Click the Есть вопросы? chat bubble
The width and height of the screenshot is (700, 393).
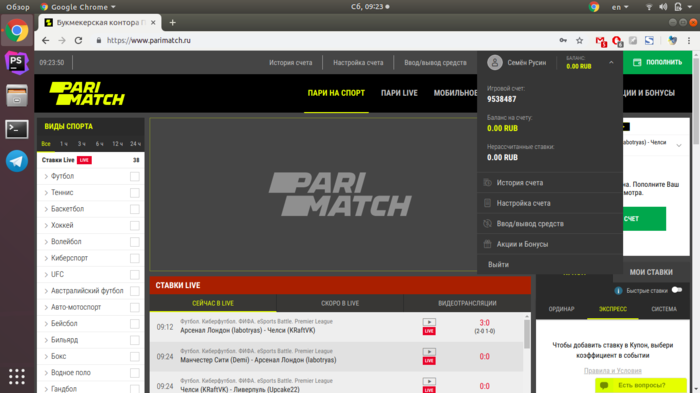(x=641, y=385)
